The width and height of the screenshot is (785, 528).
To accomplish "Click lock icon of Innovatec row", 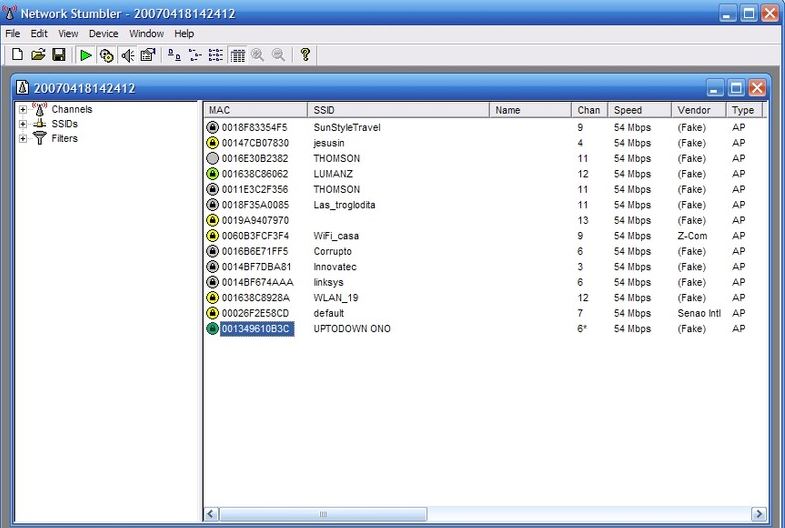I will [212, 267].
